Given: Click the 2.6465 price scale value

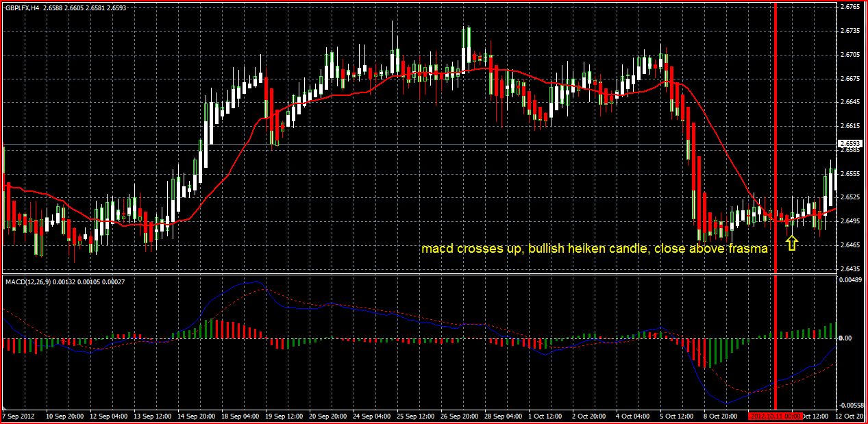Looking at the screenshot, I should 851,245.
